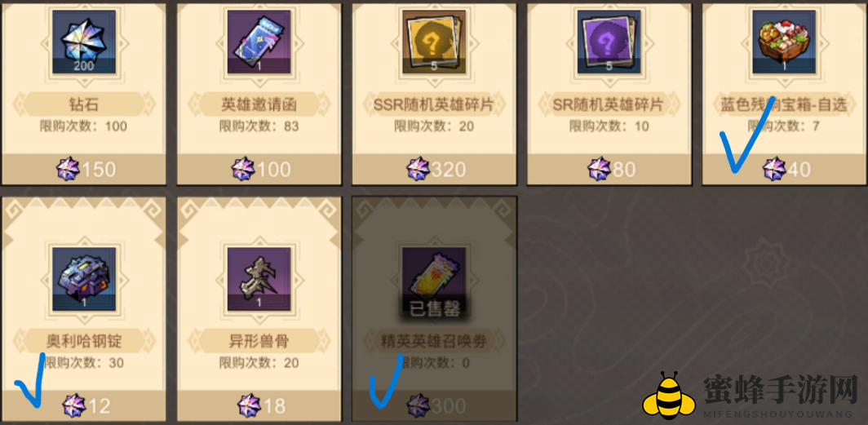Purchase 奥利哈钢锭 priced at 12
The image size is (868, 425).
(84, 406)
